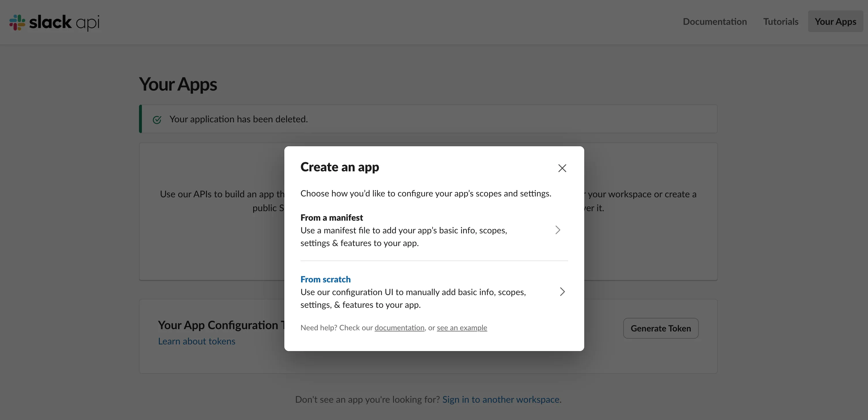The height and width of the screenshot is (420, 868).
Task: Click the Your Apps page heading
Action: (x=178, y=84)
